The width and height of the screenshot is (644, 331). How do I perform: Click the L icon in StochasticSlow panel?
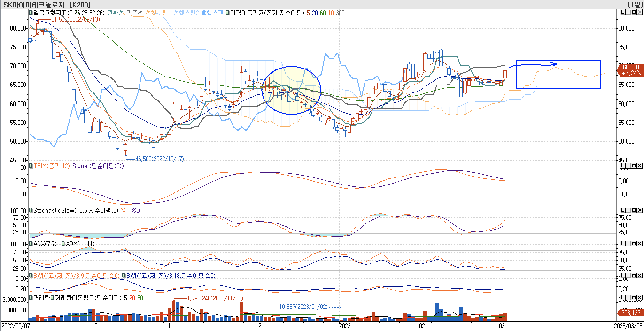(x=623, y=210)
